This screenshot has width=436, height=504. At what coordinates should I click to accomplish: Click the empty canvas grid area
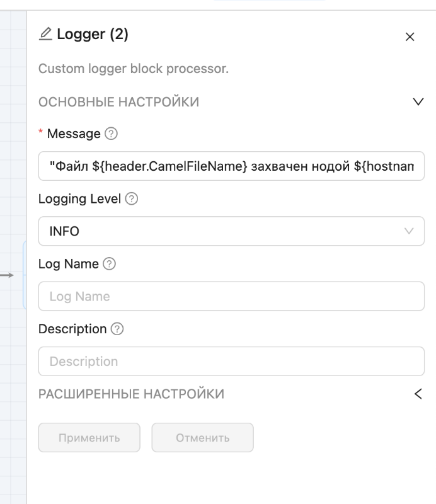coord(13,157)
